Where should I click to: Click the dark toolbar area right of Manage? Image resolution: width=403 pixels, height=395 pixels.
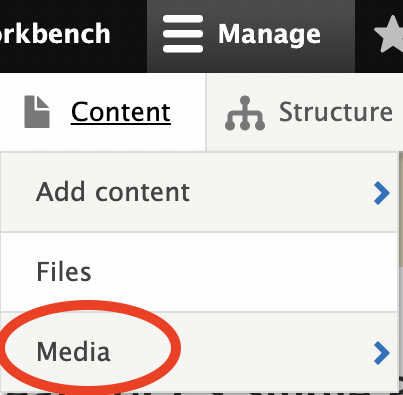(363, 36)
